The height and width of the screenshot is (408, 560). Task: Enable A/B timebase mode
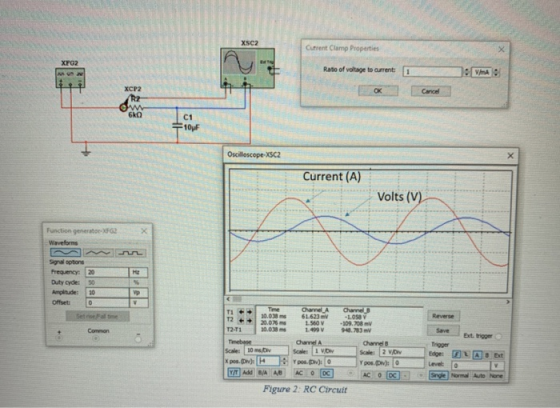pyautogui.click(x=278, y=373)
